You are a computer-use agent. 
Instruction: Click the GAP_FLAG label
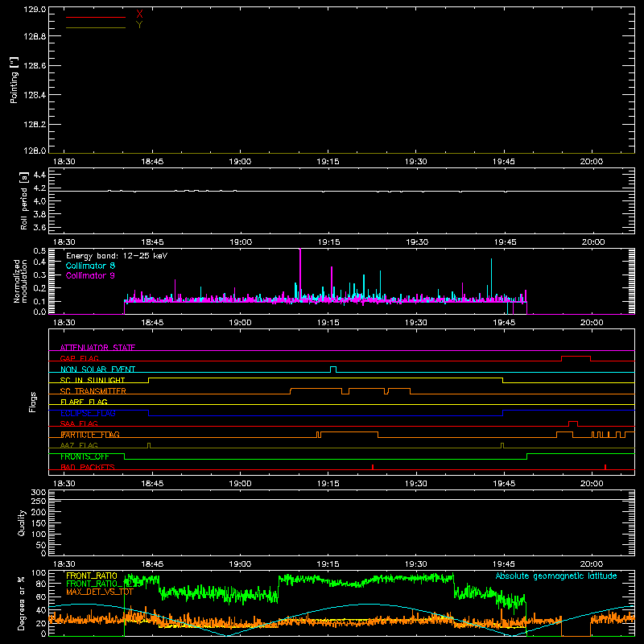[79, 358]
